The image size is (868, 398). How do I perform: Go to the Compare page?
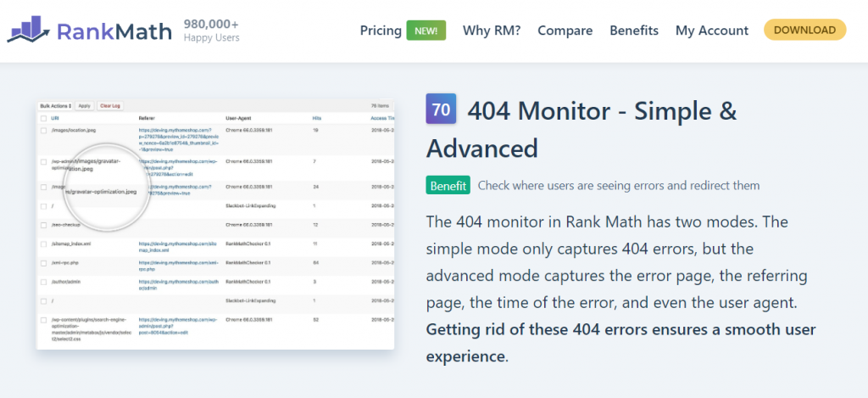coord(565,31)
